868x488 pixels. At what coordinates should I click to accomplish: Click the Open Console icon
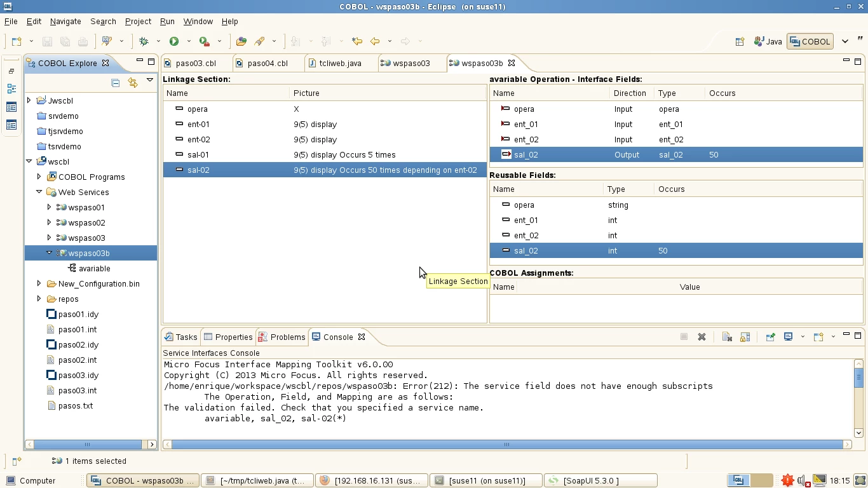tap(818, 337)
